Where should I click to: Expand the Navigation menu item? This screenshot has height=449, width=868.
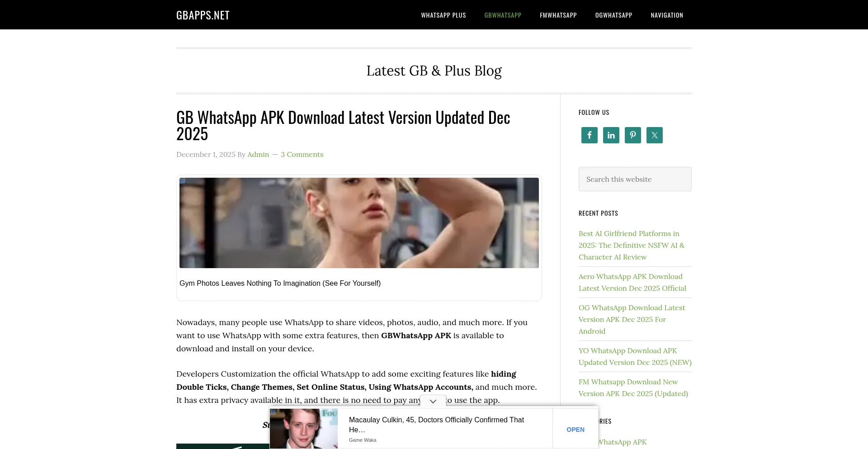(666, 15)
